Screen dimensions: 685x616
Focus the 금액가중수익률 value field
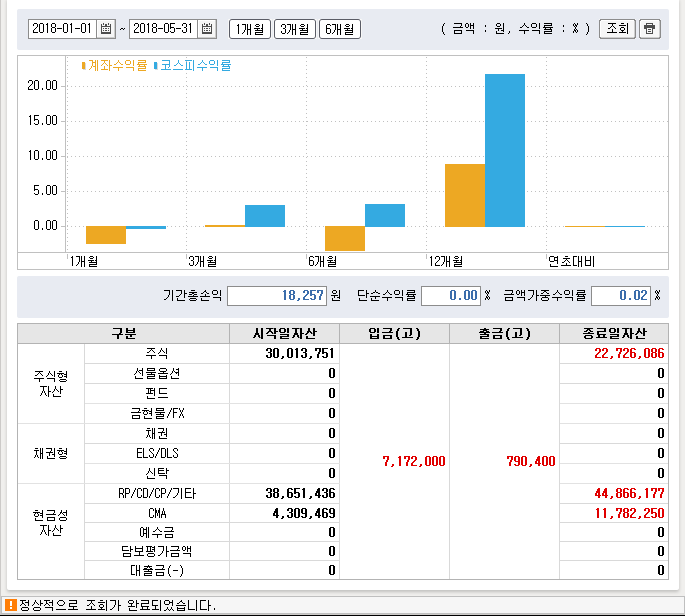(x=620, y=296)
